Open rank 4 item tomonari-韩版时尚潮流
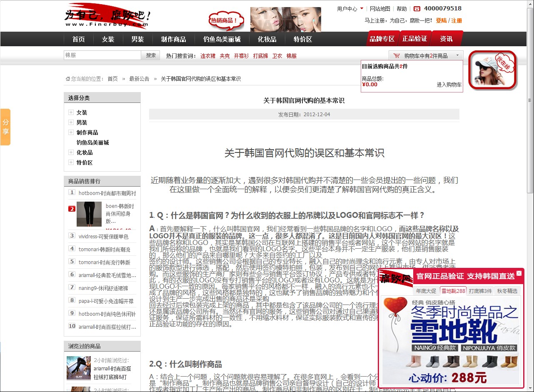The image size is (534, 392). (x=105, y=250)
